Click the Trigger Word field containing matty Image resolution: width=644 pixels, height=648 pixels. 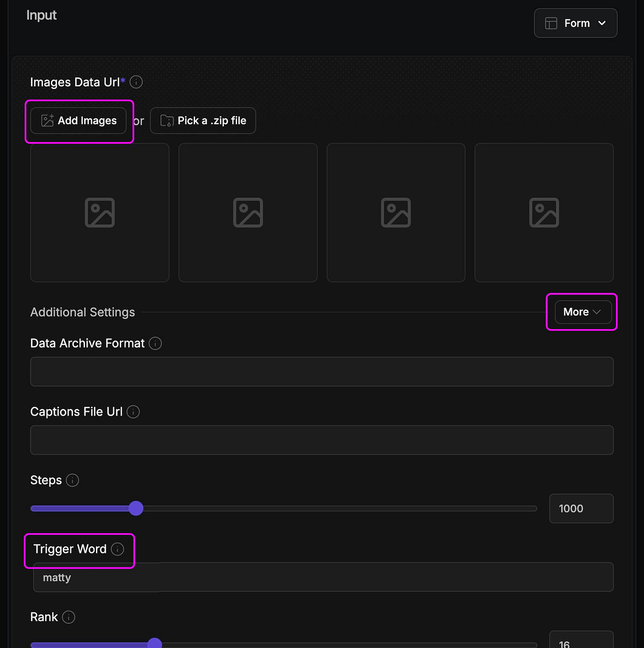tap(323, 577)
